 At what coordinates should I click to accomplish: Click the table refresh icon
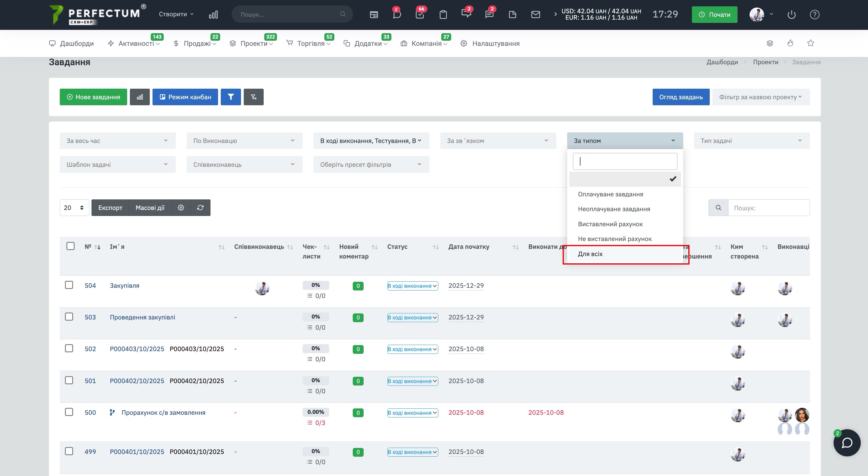[200, 208]
